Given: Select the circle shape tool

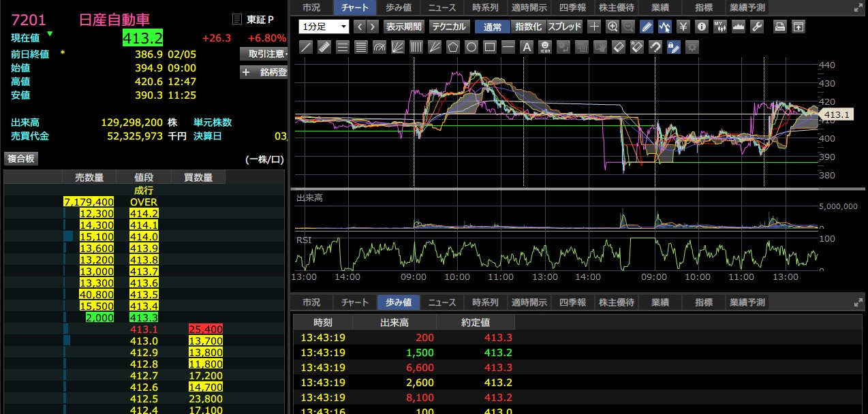Looking at the screenshot, I should click(471, 47).
